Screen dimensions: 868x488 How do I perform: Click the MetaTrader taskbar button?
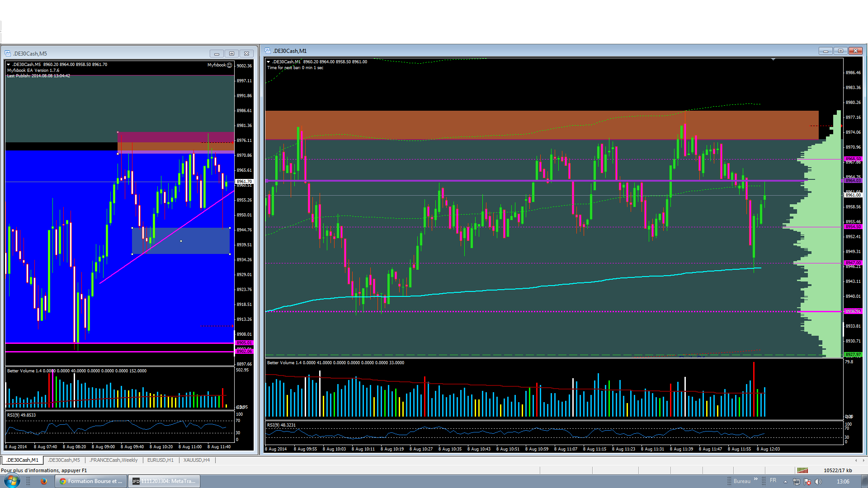[x=164, y=481]
